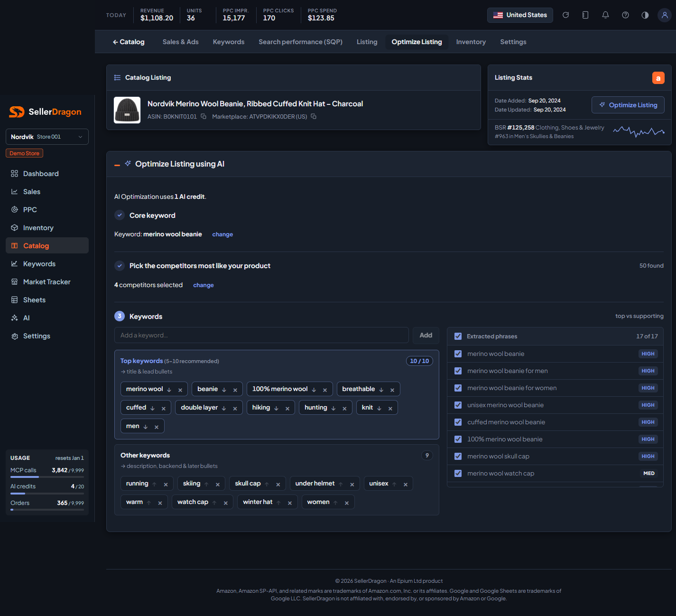Remove the 'breathable' top keyword
Image resolution: width=676 pixels, height=616 pixels.
tap(392, 390)
